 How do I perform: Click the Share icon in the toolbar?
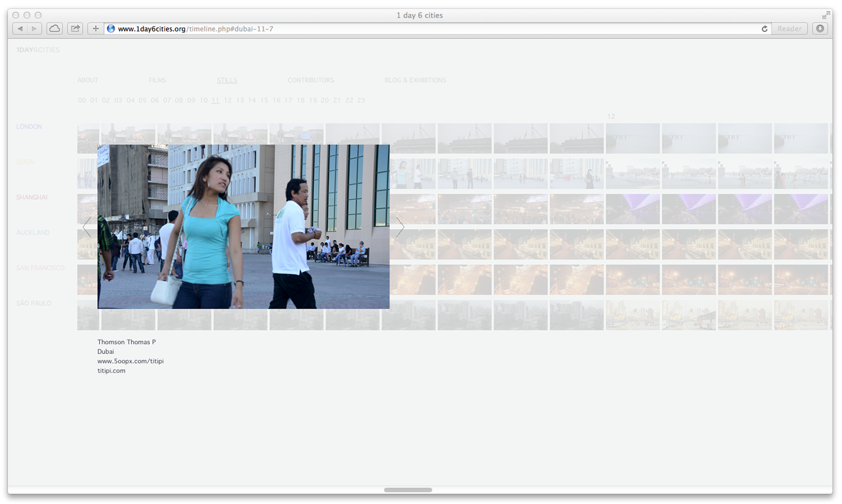[x=75, y=29]
